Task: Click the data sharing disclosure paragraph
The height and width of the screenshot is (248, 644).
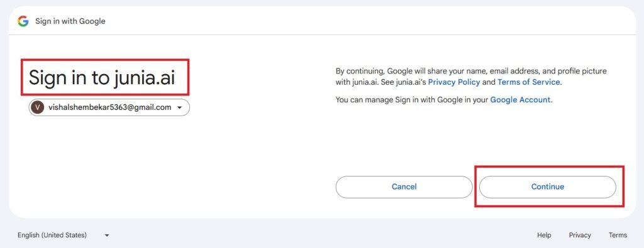Action: [471, 77]
